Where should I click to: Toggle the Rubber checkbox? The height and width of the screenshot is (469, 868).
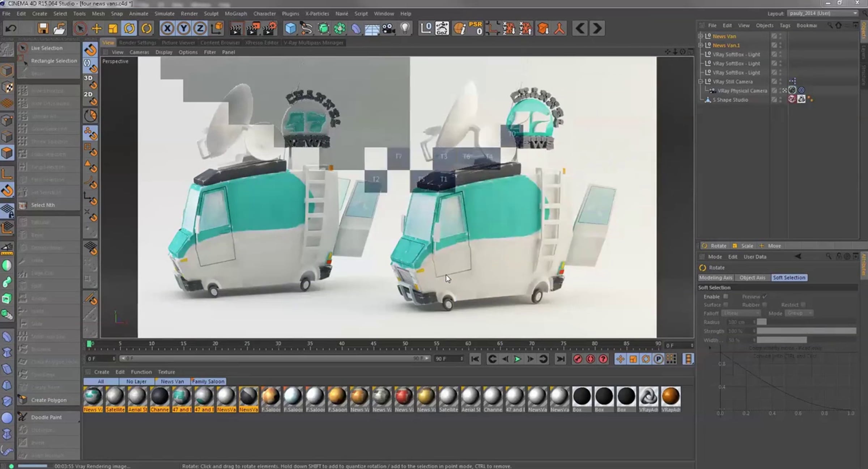tap(765, 305)
